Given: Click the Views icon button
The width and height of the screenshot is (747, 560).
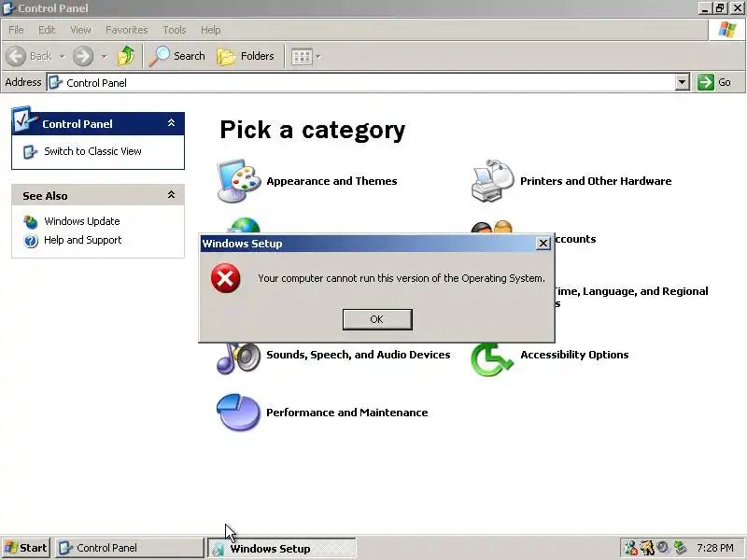Looking at the screenshot, I should [302, 57].
